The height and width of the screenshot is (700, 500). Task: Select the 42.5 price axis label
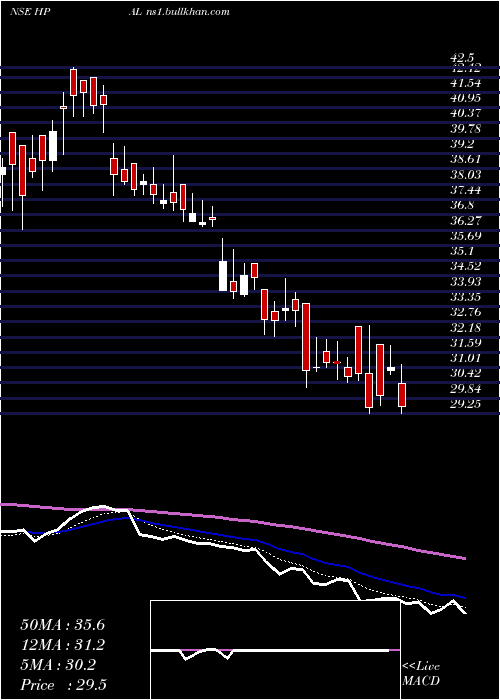(462, 58)
